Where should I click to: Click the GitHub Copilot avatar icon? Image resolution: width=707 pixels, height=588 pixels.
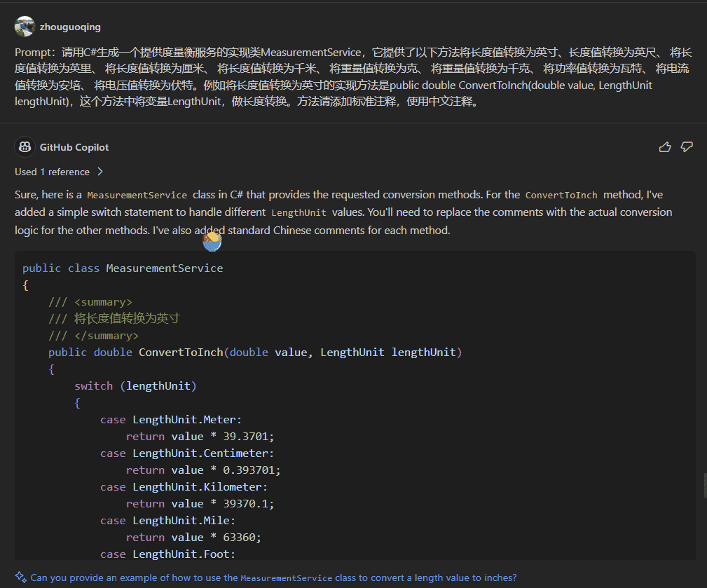point(25,147)
